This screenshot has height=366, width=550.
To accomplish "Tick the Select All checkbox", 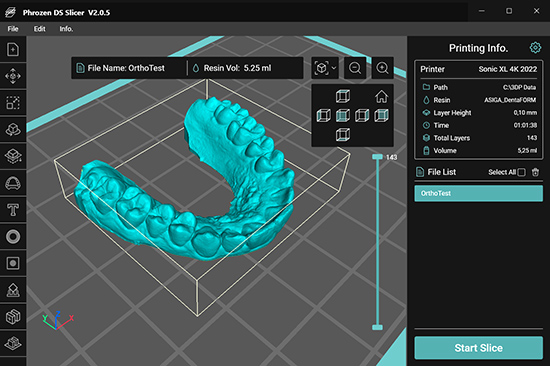I will (x=522, y=172).
